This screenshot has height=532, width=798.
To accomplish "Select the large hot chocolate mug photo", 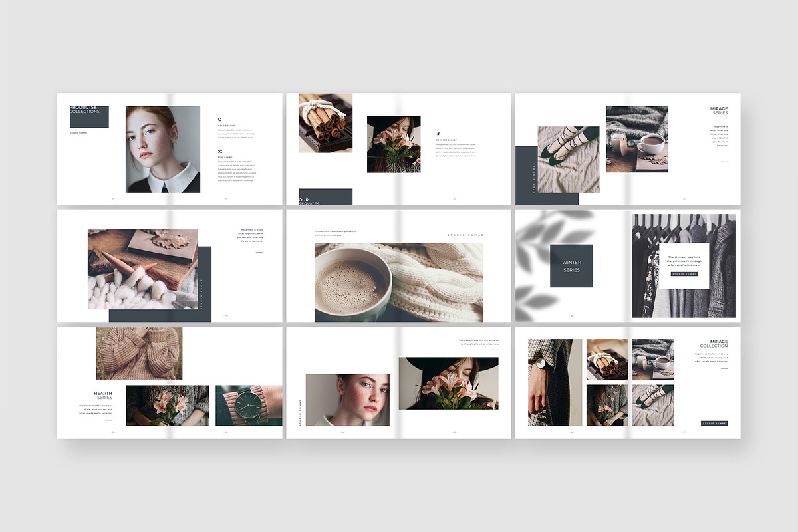I will [x=399, y=283].
